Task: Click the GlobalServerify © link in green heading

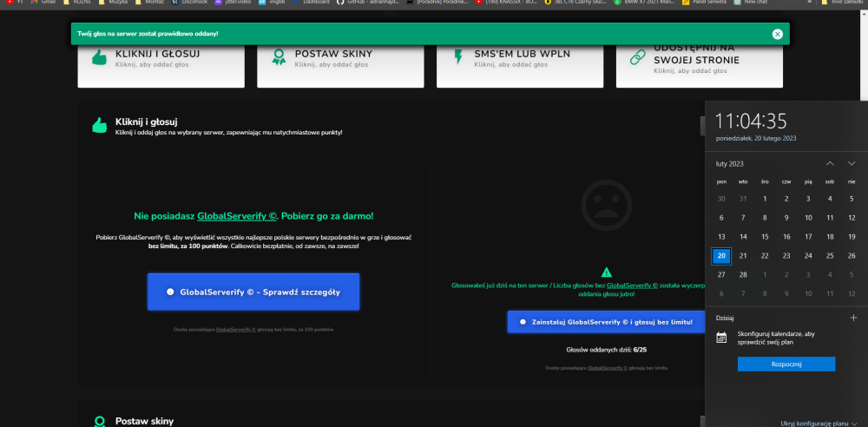Action: (x=236, y=216)
